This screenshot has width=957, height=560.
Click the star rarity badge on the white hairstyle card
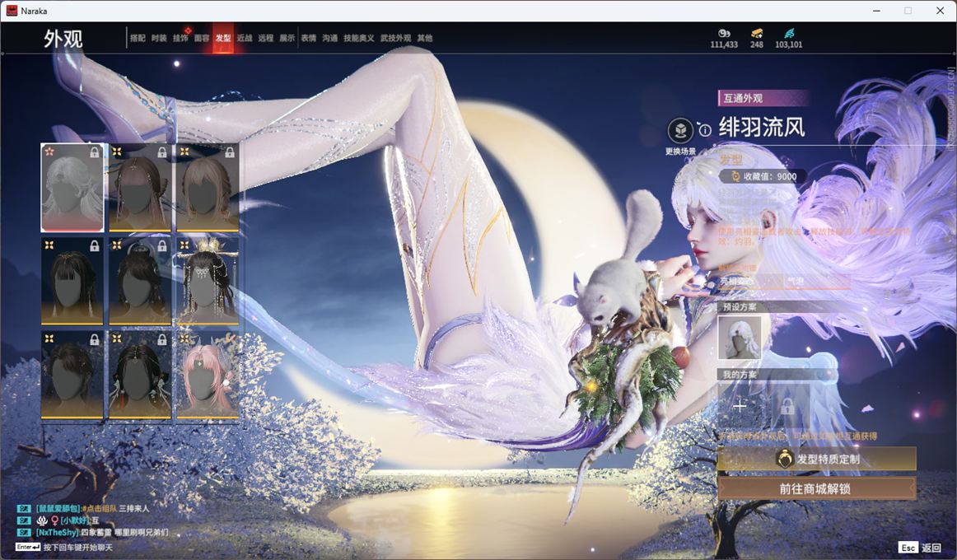point(49,152)
